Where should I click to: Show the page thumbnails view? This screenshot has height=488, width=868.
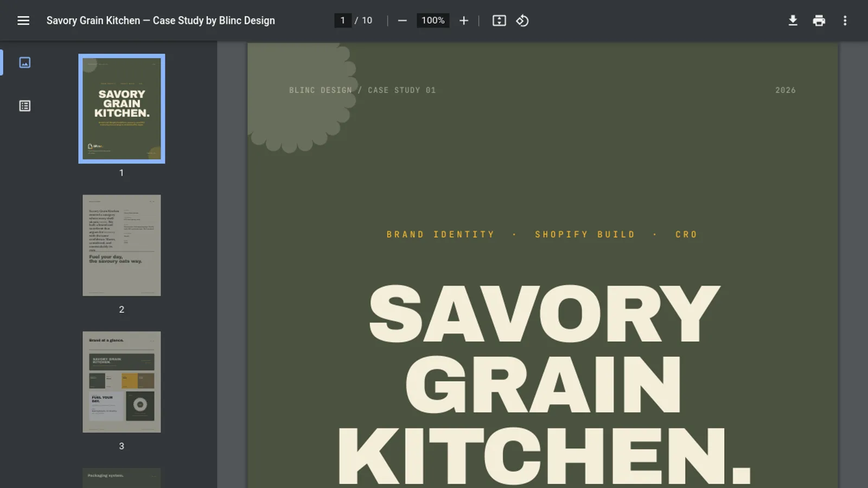click(25, 62)
